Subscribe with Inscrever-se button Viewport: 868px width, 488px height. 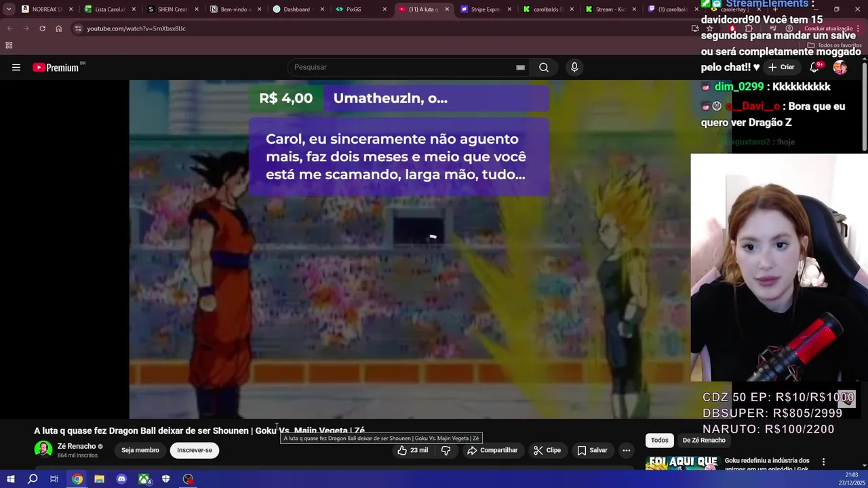click(195, 450)
